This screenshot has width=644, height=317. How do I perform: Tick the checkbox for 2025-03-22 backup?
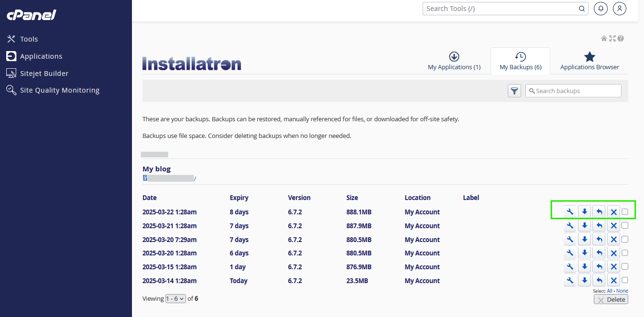pyautogui.click(x=625, y=212)
